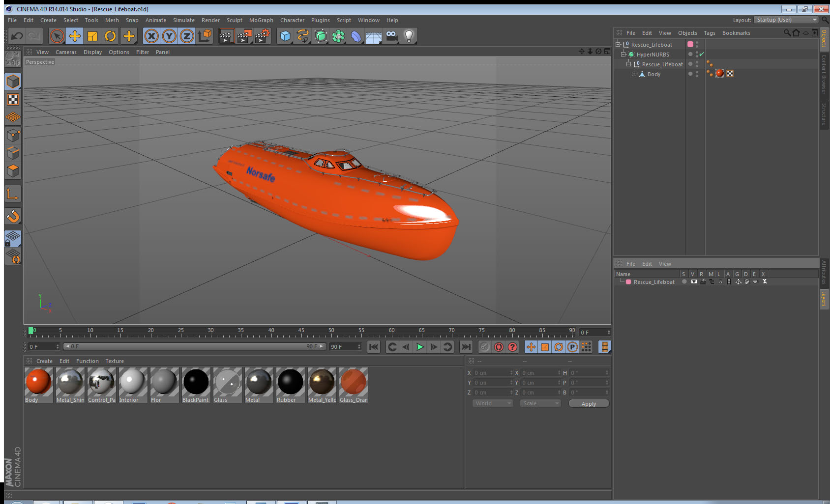830x504 pixels.
Task: Click the Undo arrow icon
Action: [17, 36]
